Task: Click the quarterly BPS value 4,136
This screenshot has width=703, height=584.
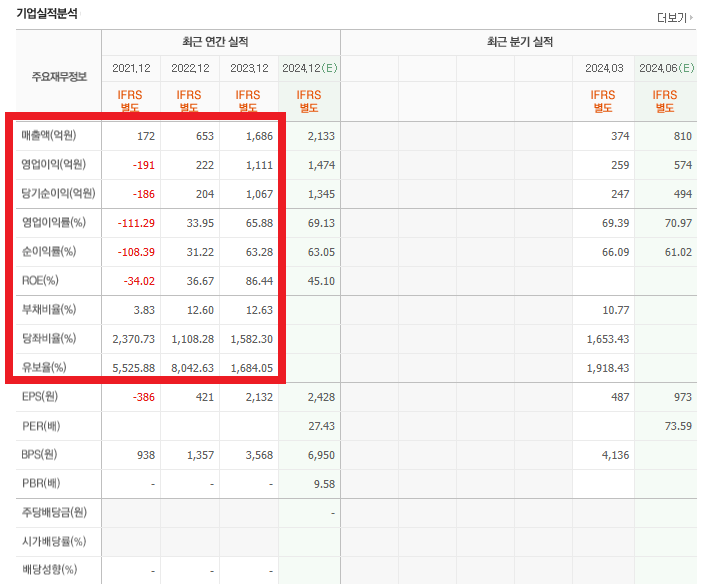Action: [x=616, y=455]
